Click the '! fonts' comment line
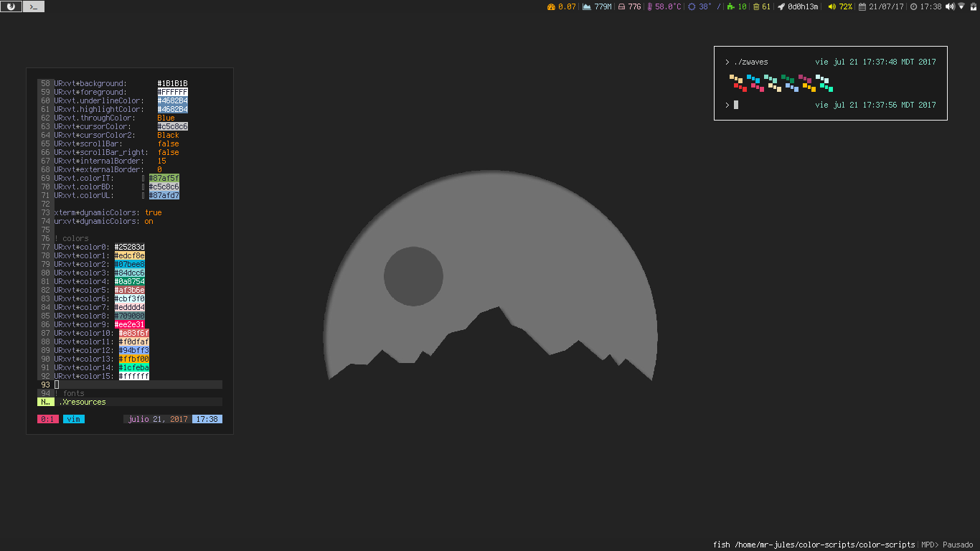Viewport: 980px width, 551px height. coord(70,394)
